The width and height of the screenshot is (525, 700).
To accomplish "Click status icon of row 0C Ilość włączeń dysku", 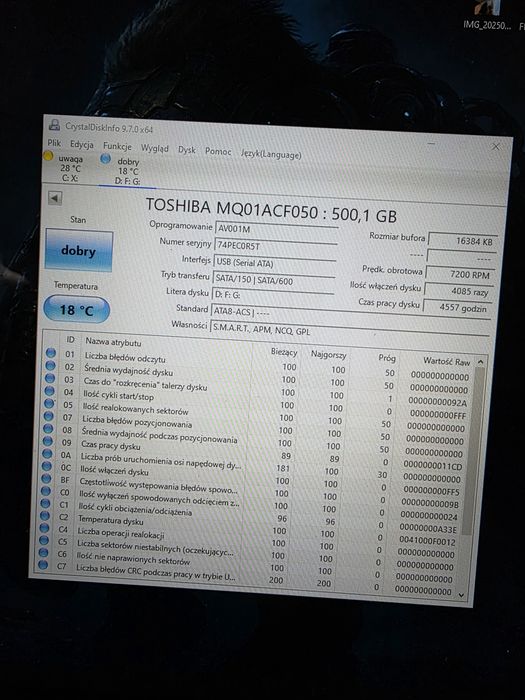I will (46, 466).
